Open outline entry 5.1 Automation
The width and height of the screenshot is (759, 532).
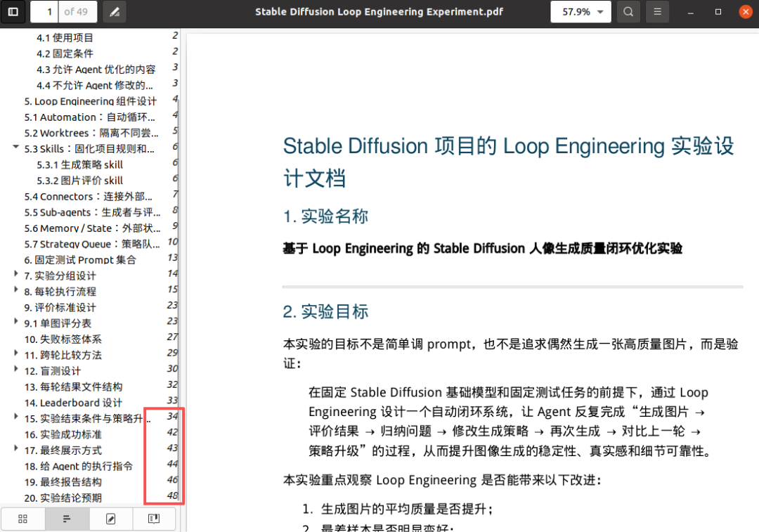(89, 117)
